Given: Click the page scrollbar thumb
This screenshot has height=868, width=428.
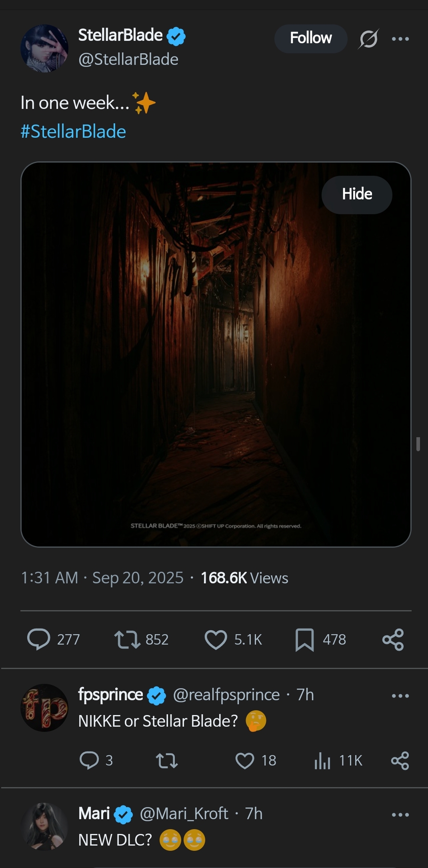Looking at the screenshot, I should click(x=418, y=444).
